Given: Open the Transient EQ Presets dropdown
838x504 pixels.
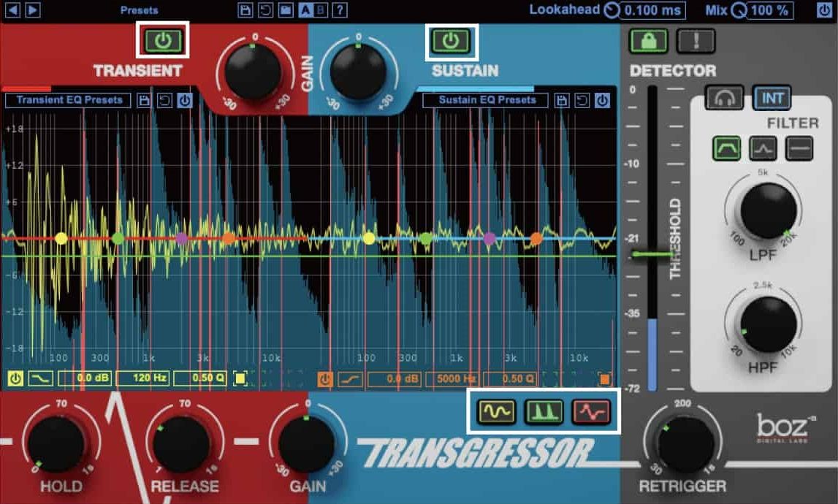Looking at the screenshot, I should click(x=69, y=100).
